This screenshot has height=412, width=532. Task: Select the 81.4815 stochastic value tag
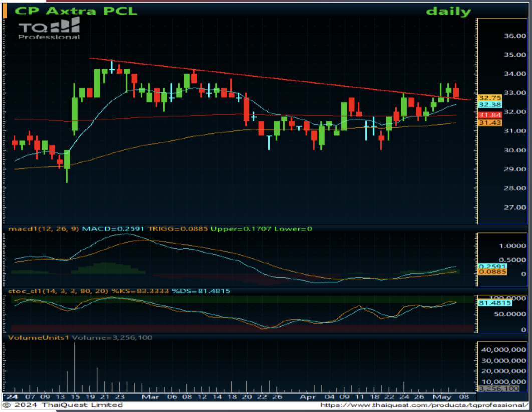pyautogui.click(x=494, y=303)
